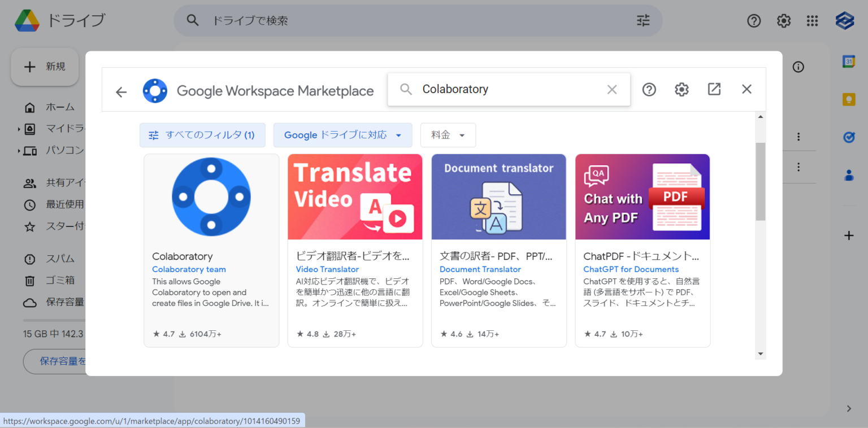Open the Chat with Any PDF app icon
The height and width of the screenshot is (428, 868).
click(x=643, y=196)
